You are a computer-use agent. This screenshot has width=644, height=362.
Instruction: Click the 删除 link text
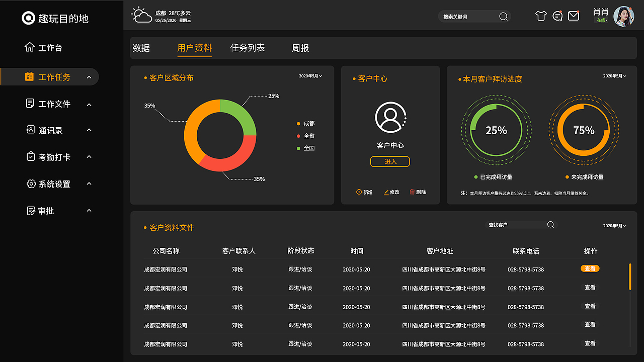pyautogui.click(x=421, y=192)
